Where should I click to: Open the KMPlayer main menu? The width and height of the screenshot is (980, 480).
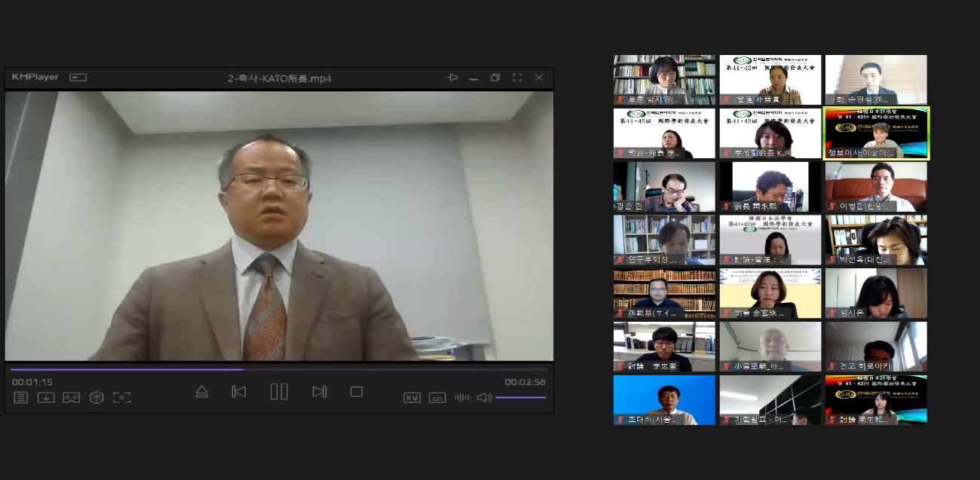point(35,78)
